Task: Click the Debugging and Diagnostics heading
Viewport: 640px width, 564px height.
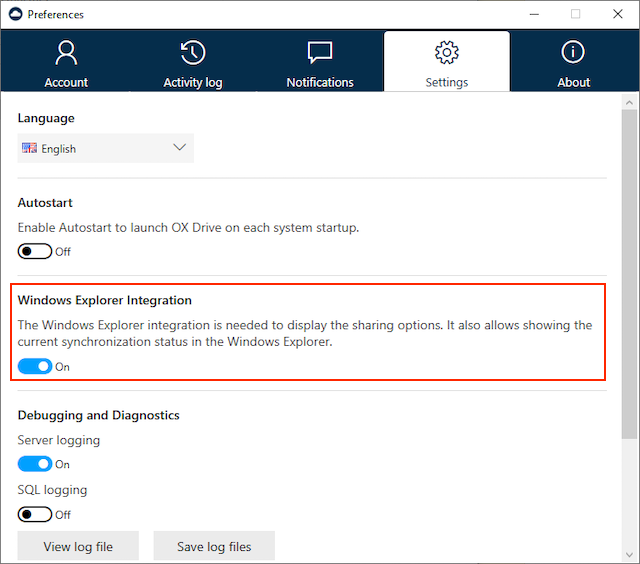Action: [98, 415]
